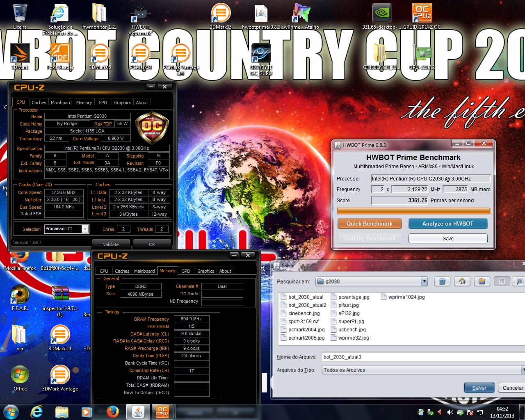This screenshot has height=420, width=525.
Task: Click Cancelar in the Salvar dialog
Action: pos(513,388)
